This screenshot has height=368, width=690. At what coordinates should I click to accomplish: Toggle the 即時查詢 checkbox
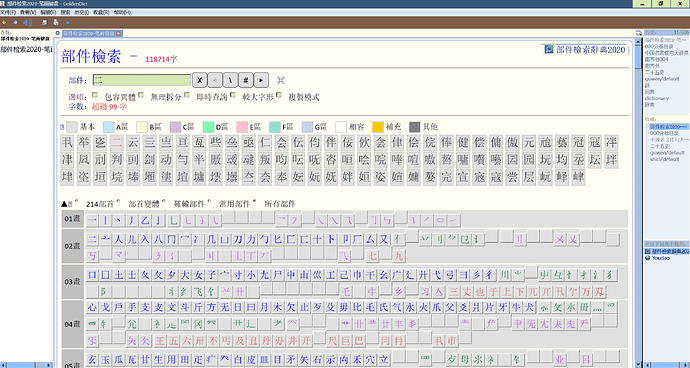[x=187, y=94]
